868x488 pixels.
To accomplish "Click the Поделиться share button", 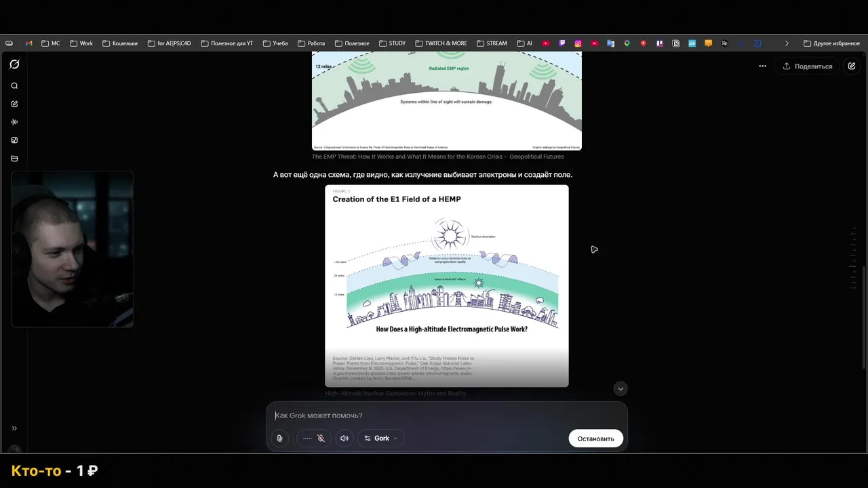I will click(x=807, y=66).
